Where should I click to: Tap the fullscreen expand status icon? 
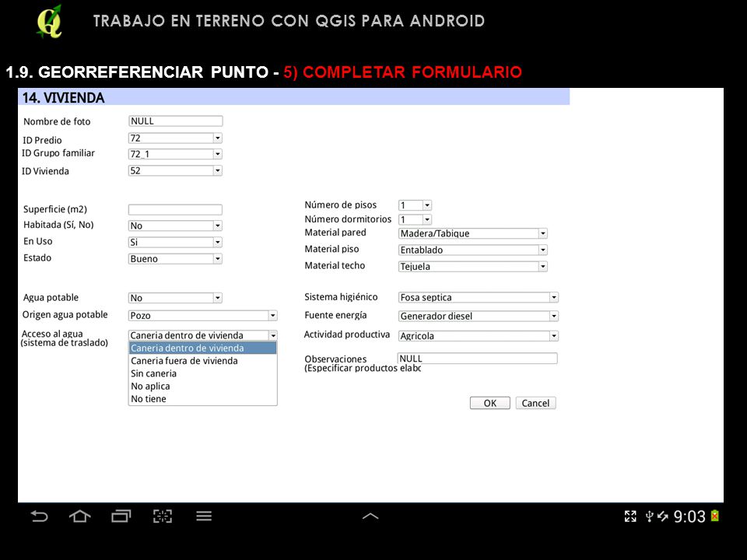click(630, 516)
